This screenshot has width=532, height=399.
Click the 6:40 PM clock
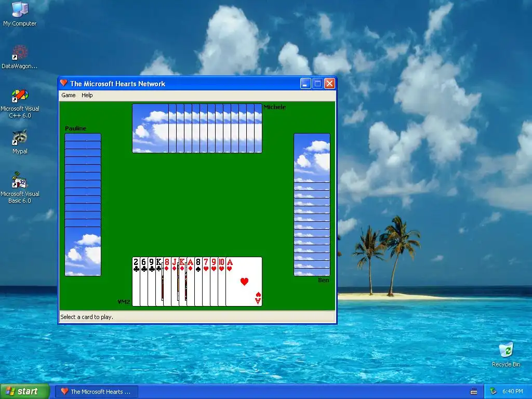pos(513,392)
